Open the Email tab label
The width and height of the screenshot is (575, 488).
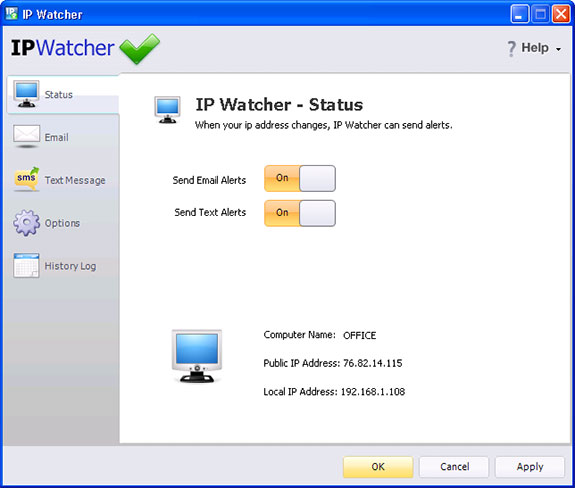coord(56,137)
